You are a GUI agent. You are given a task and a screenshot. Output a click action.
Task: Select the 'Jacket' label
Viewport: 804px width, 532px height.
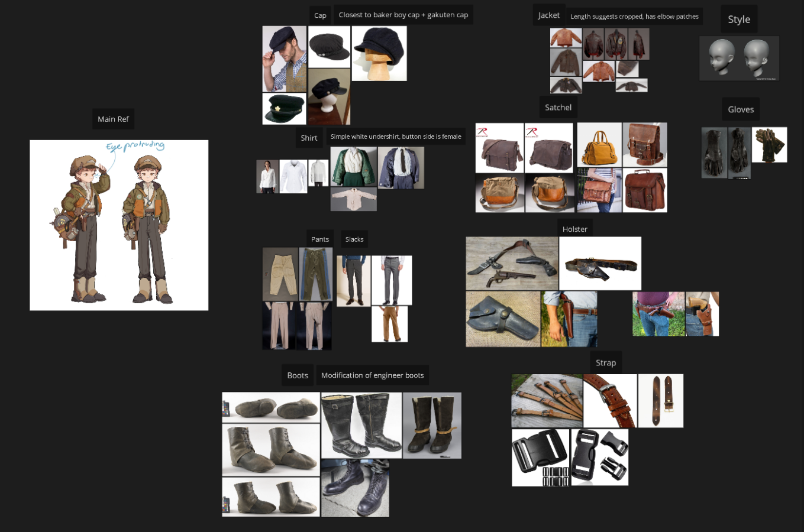pyautogui.click(x=548, y=15)
